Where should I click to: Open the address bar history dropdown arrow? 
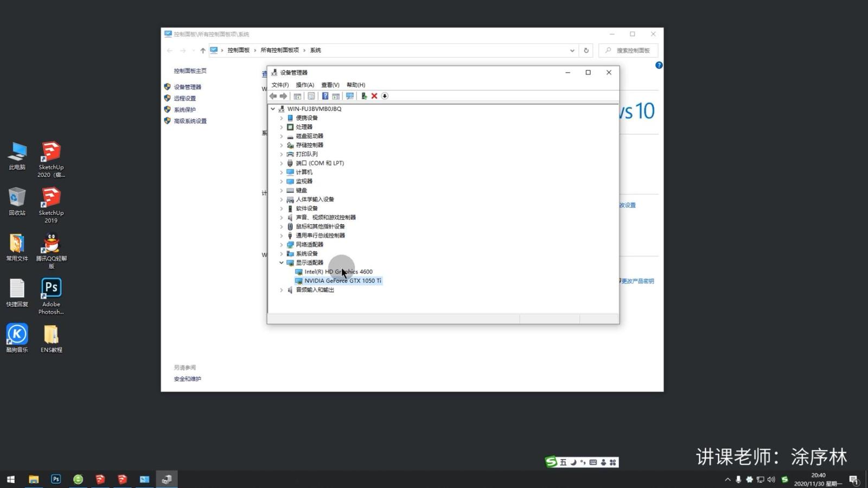point(572,50)
